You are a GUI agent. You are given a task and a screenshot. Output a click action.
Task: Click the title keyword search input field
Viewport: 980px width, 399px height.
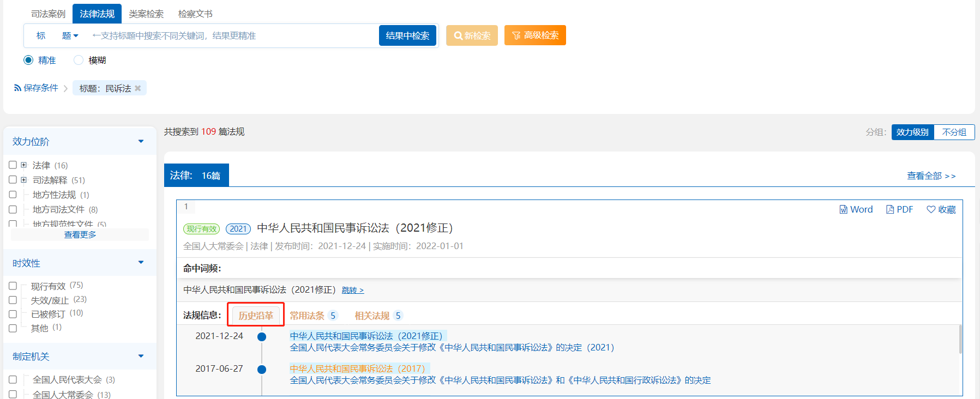[229, 35]
